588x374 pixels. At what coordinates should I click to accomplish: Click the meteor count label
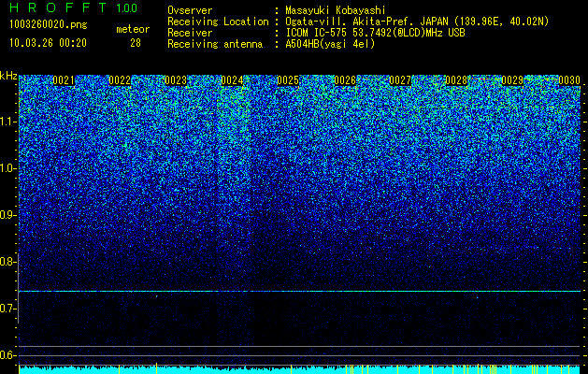click(x=133, y=29)
